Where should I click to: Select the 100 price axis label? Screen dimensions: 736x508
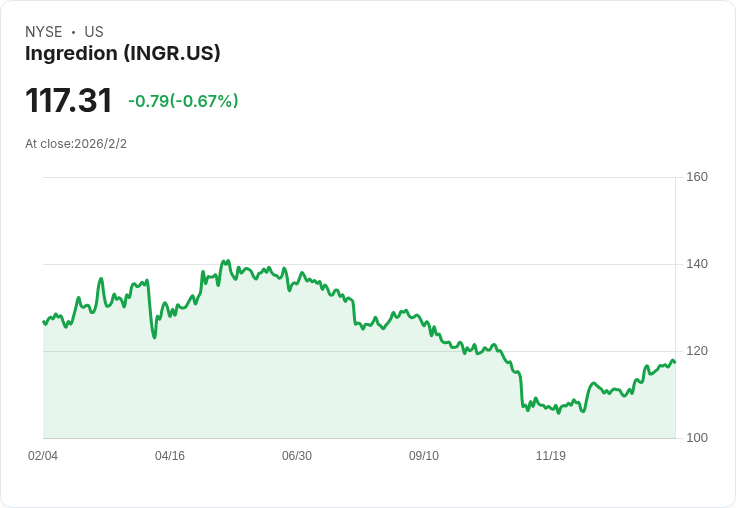(x=697, y=438)
